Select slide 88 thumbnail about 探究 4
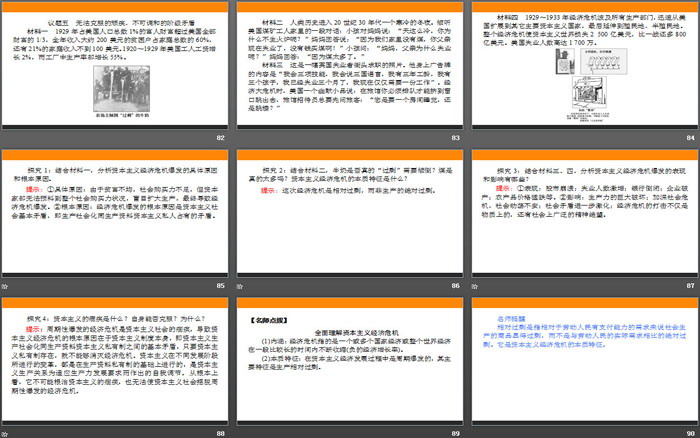 pyautogui.click(x=115, y=361)
